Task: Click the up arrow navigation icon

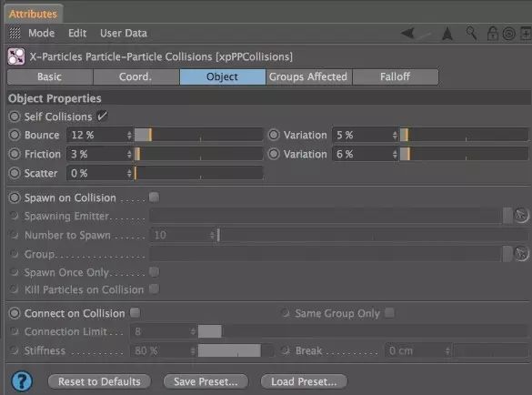Action: [x=447, y=34]
